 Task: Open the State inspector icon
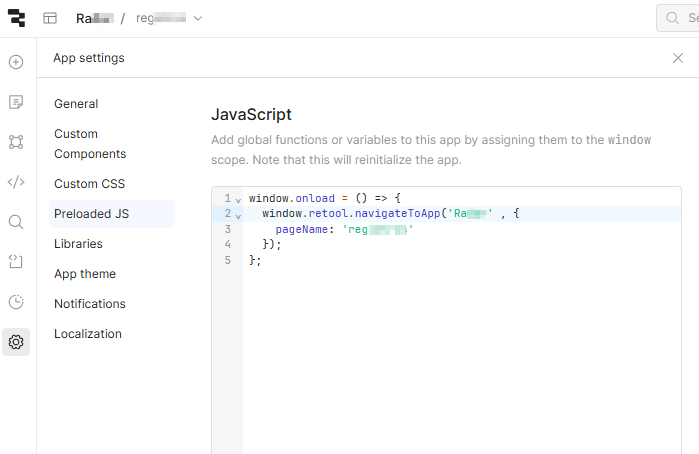16,262
